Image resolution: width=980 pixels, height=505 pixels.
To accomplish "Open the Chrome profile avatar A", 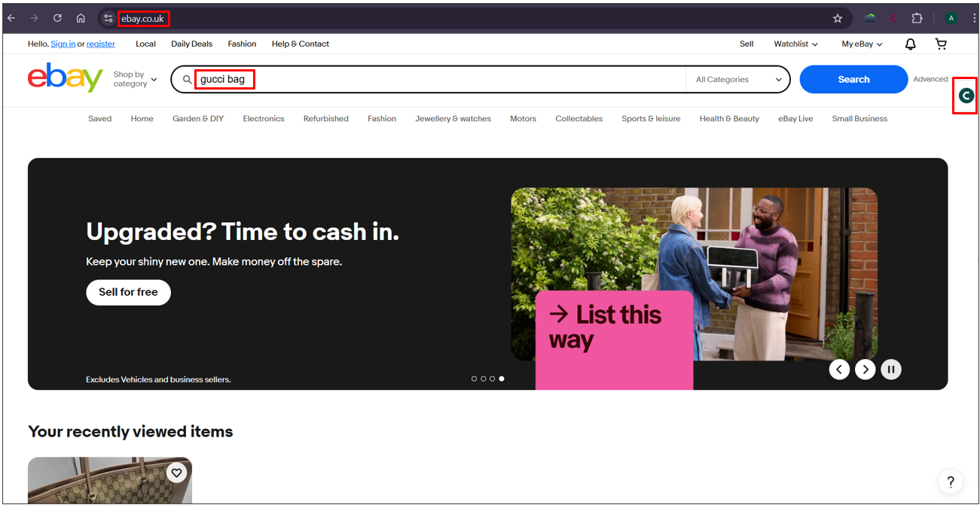I will 951,18.
